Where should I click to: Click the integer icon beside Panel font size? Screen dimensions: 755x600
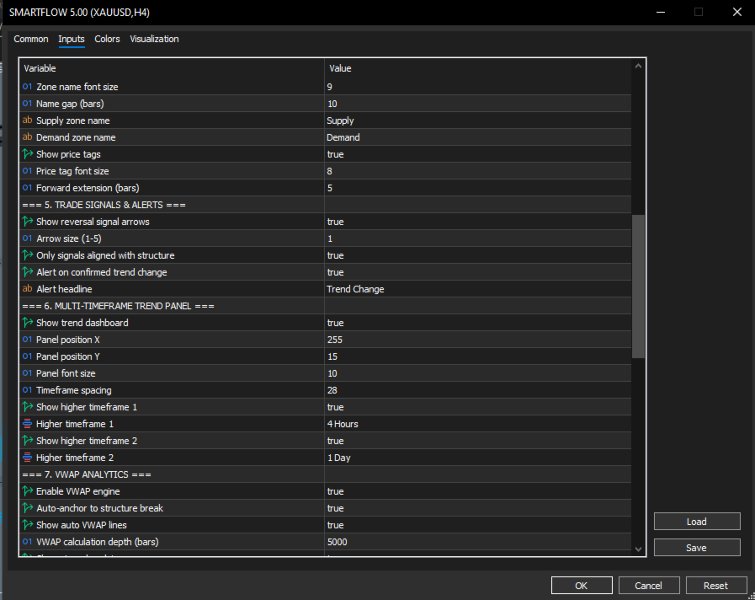click(x=27, y=373)
